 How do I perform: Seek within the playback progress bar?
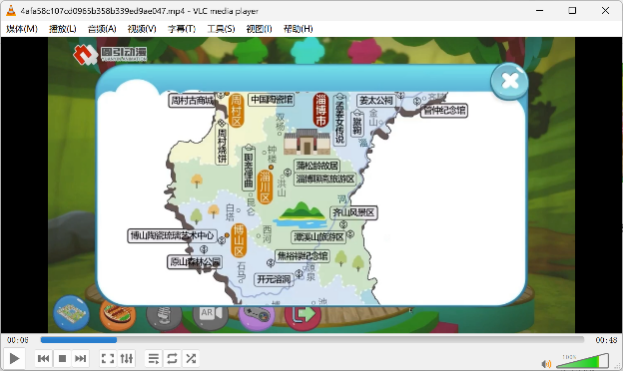pos(312,340)
